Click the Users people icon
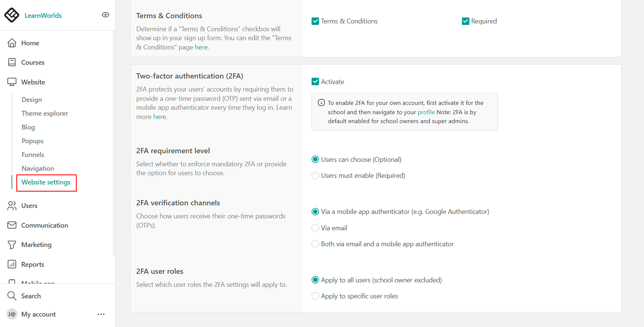Image resolution: width=644 pixels, height=327 pixels. pyautogui.click(x=12, y=206)
